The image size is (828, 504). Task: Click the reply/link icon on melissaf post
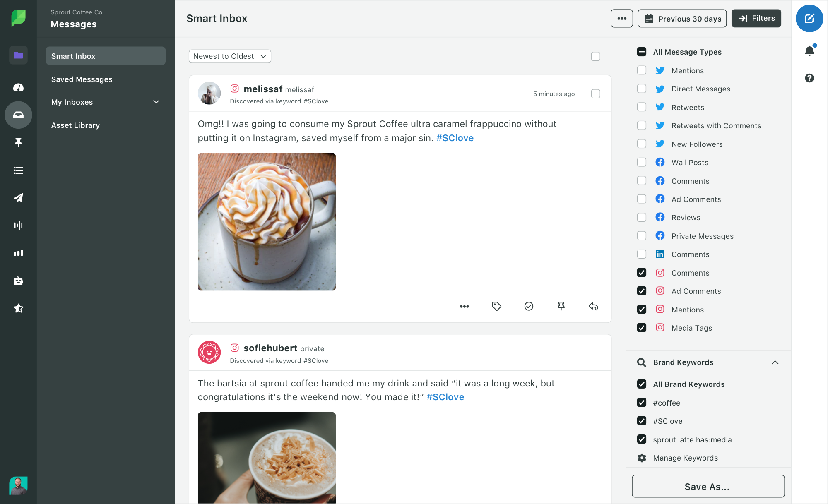point(592,306)
